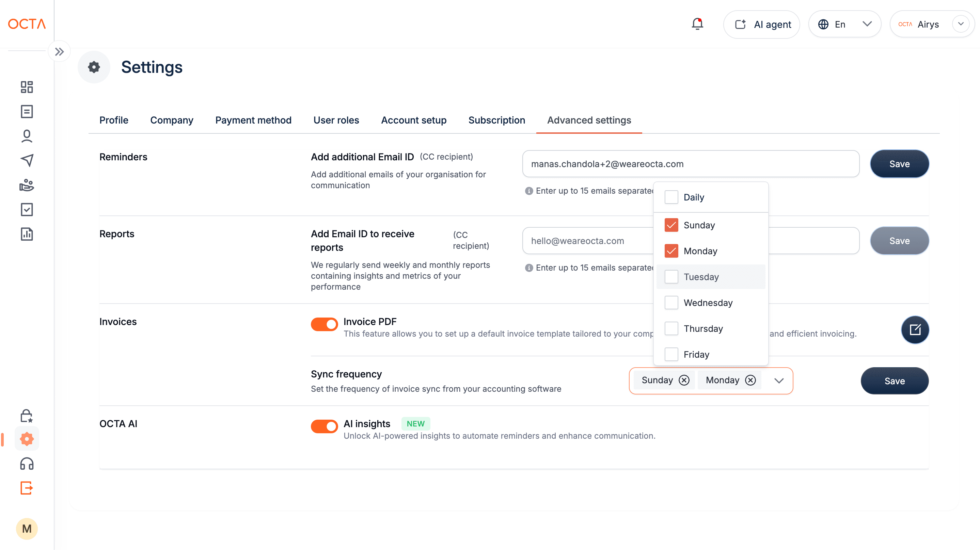The height and width of the screenshot is (550, 980).
Task: Check the Thursday checkbox
Action: pos(671,328)
